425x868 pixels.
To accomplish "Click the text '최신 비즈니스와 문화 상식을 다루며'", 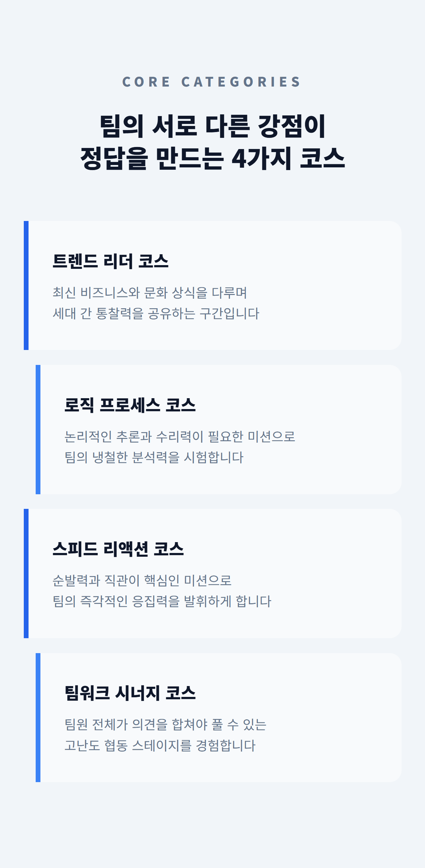I will 150,293.
